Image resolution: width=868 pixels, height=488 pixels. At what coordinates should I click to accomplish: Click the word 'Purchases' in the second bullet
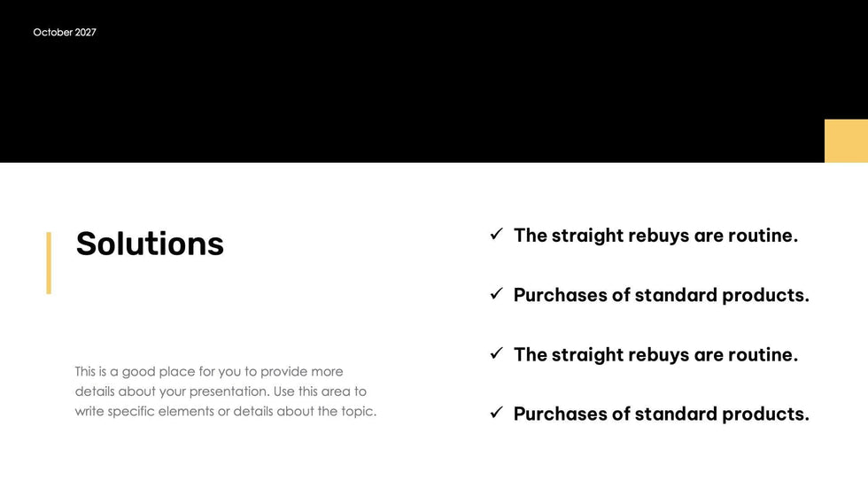point(560,295)
